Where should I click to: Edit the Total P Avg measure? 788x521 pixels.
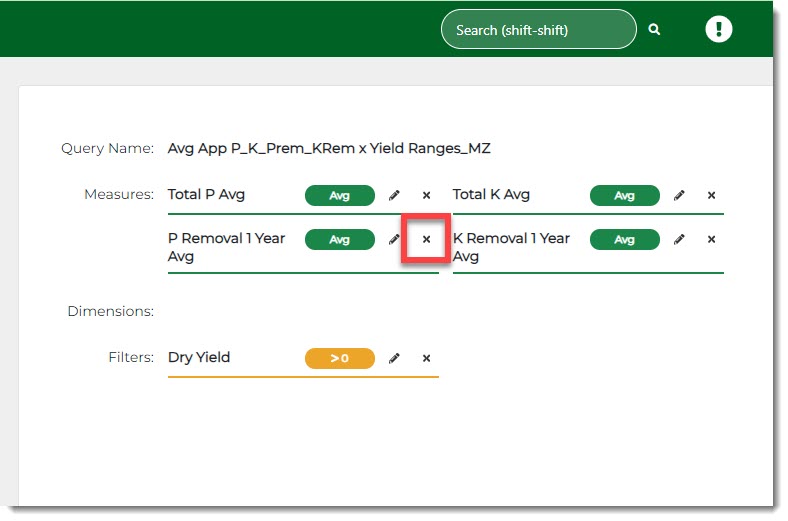(x=394, y=195)
